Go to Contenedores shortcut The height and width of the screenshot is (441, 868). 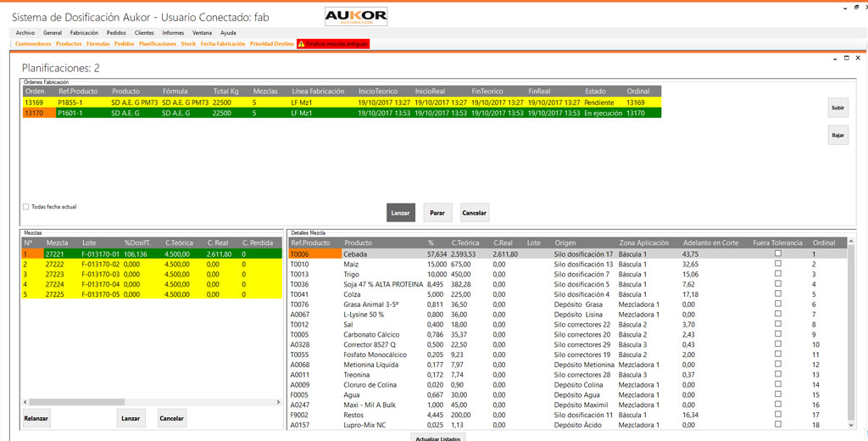click(33, 43)
